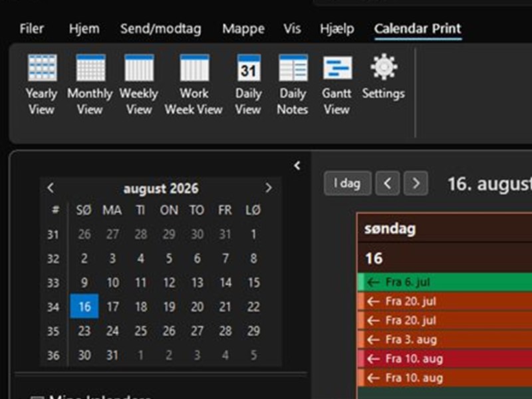Select 25 in the mini calendar

(x=141, y=331)
